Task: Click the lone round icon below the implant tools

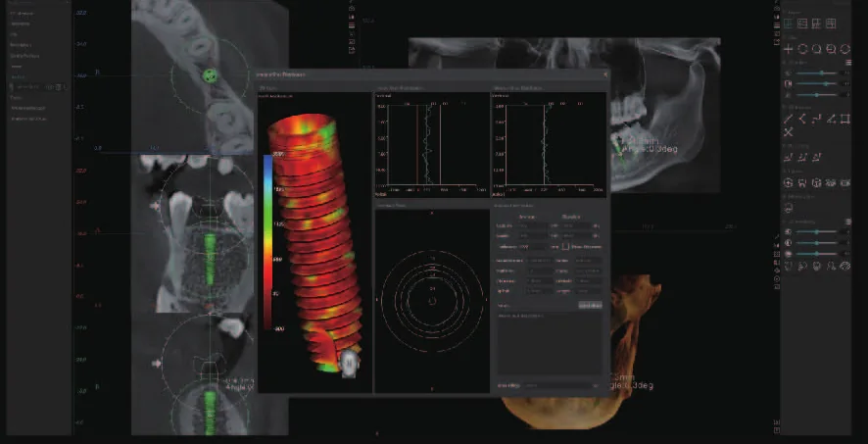Action: pos(789,208)
